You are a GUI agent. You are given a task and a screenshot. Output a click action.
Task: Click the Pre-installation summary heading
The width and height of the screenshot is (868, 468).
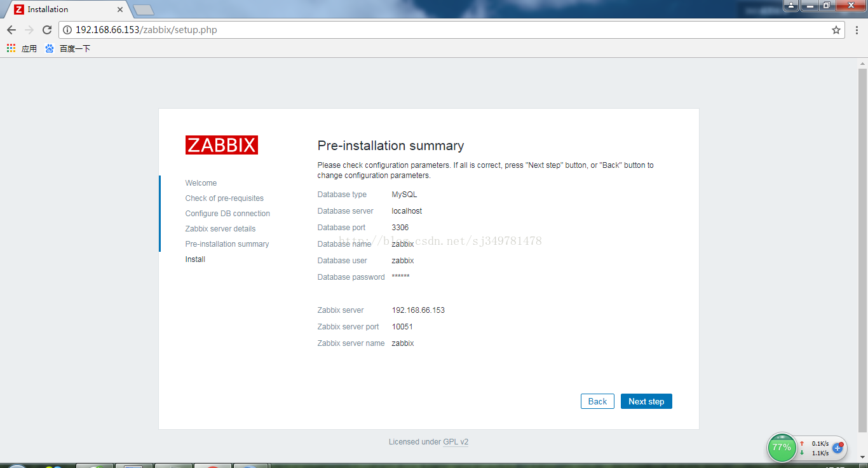(x=391, y=146)
